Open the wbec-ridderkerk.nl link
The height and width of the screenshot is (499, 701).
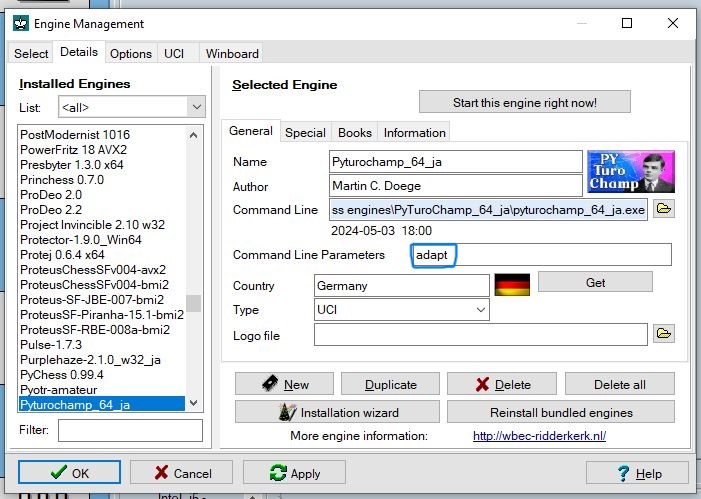click(x=540, y=436)
